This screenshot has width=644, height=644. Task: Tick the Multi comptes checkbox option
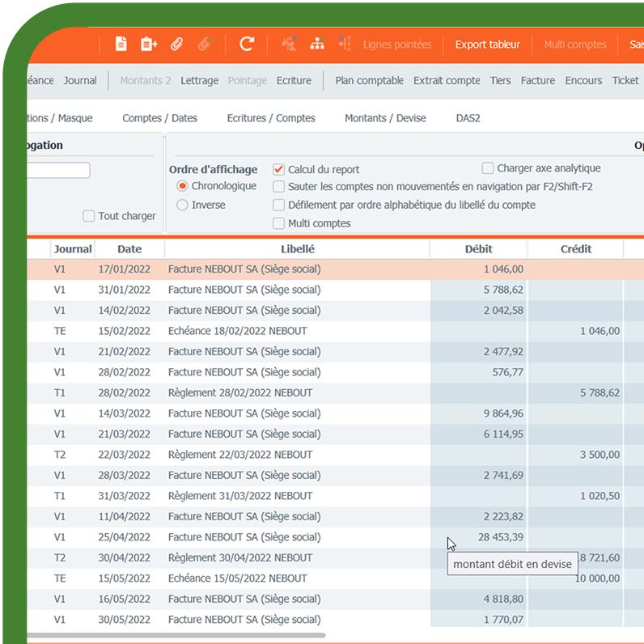click(x=279, y=223)
